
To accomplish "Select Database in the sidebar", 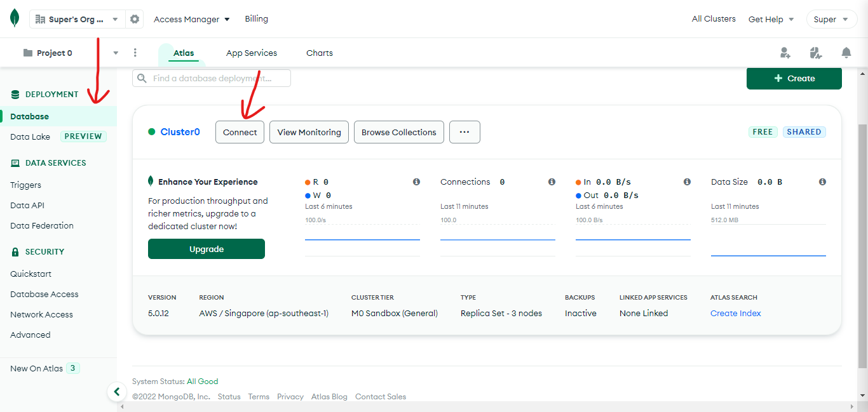I will point(58,116).
